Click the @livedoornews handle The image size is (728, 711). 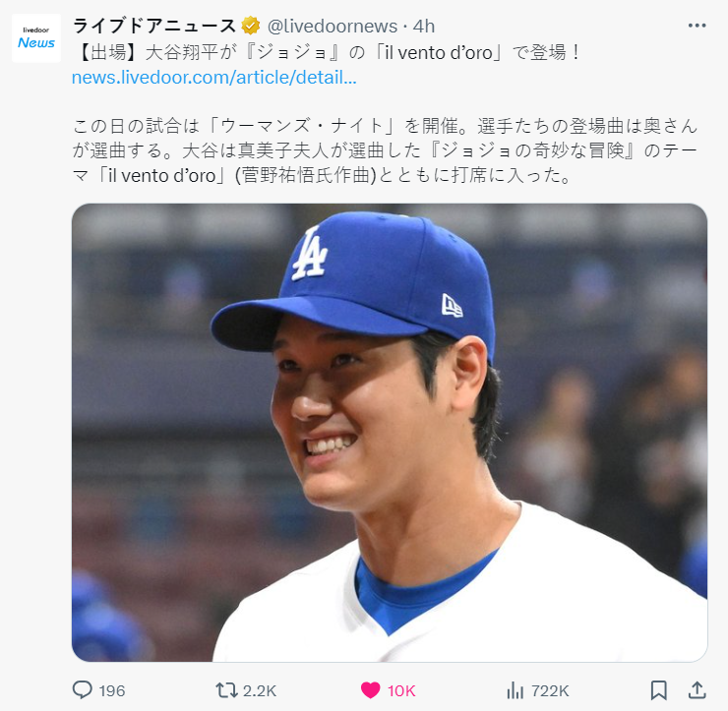pos(332,27)
